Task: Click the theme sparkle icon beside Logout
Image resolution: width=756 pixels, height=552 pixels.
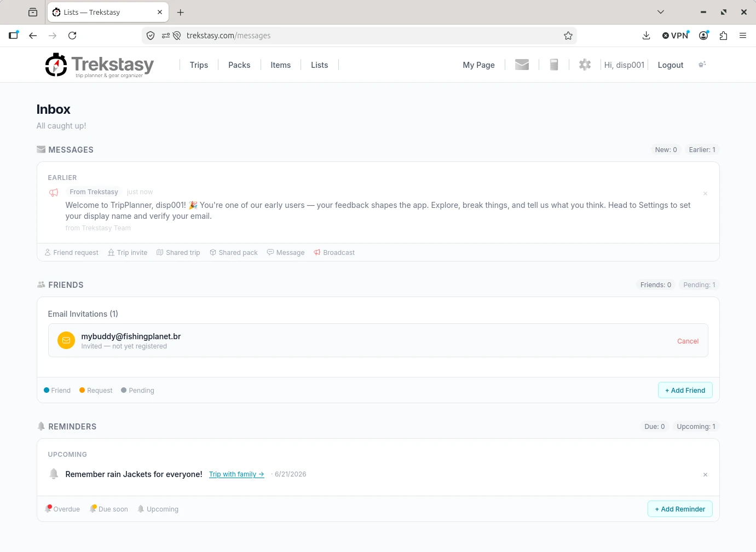Action: [702, 65]
